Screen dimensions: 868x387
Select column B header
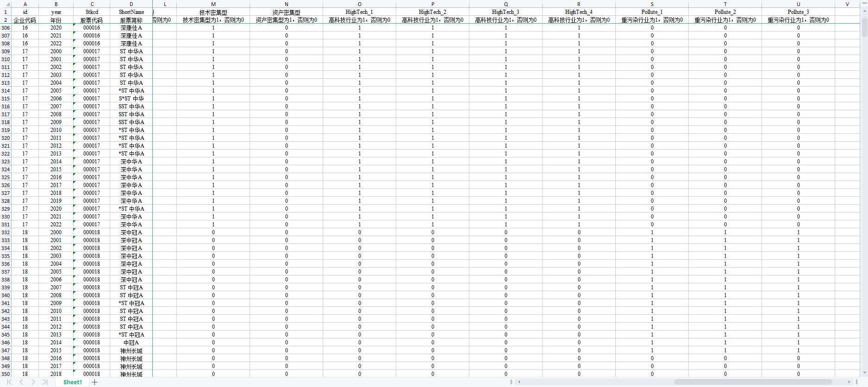click(56, 4)
